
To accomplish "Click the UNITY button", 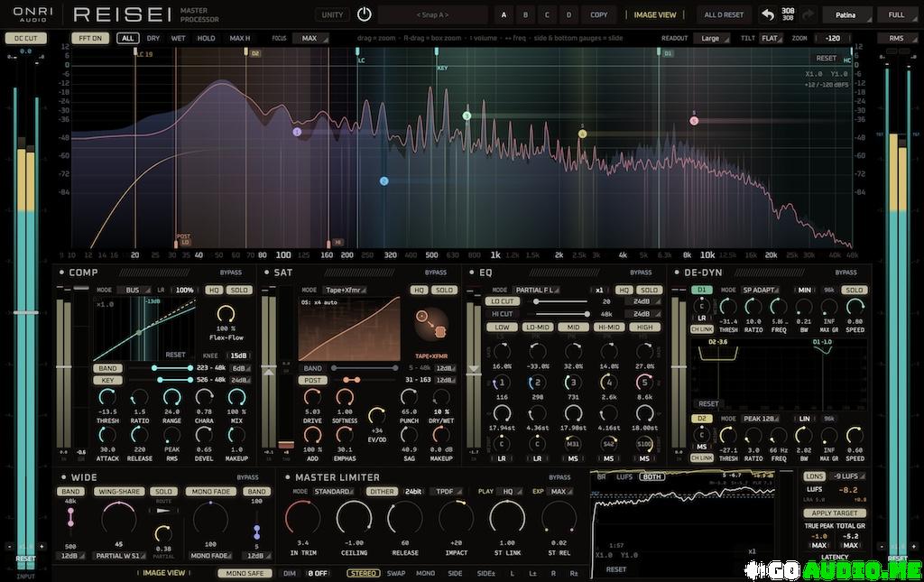I will point(332,14).
